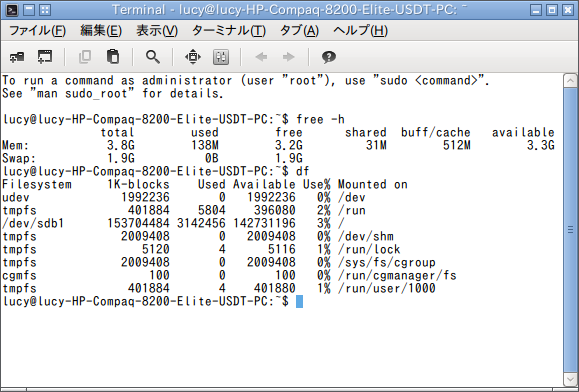Click the buff/cache value 512M
This screenshot has height=392, width=579.
(x=457, y=145)
